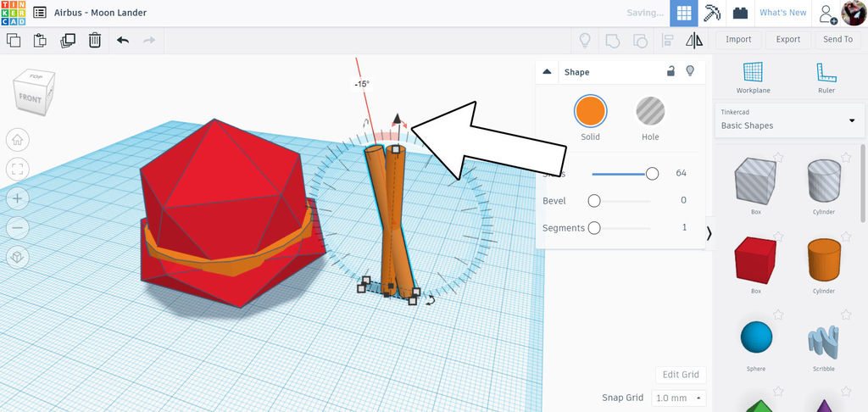Click the Import button
The image size is (868, 412).
coord(738,39)
